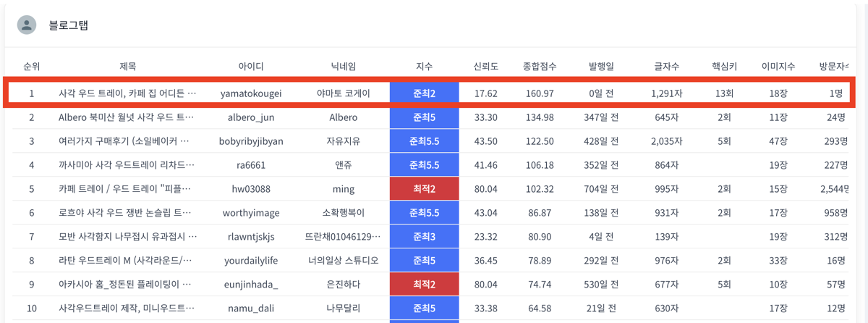Select blog ID bobyribyjibyan

point(251,141)
